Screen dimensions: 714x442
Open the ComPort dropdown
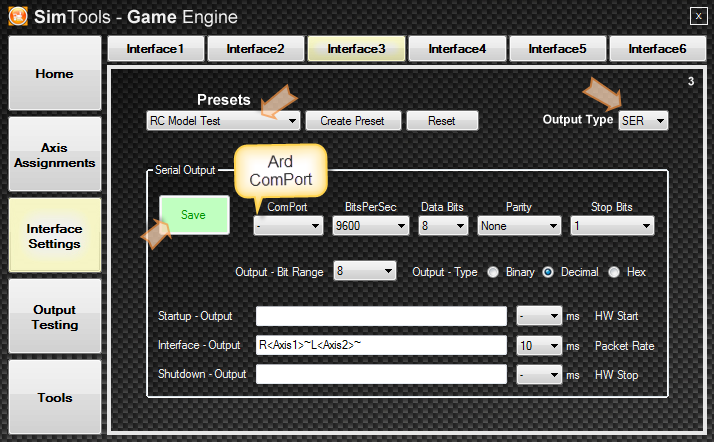click(x=288, y=226)
